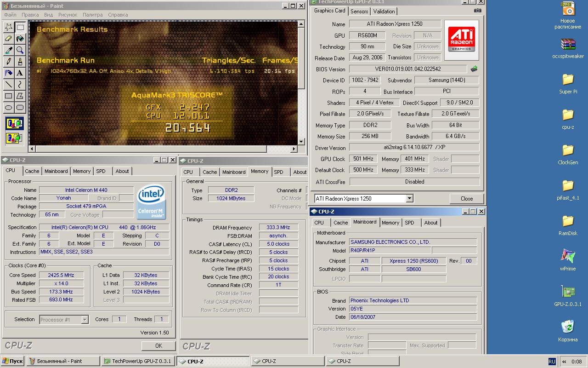Open the ocxspitweaker archive on desktop
This screenshot has height=368, width=588.
point(568,48)
